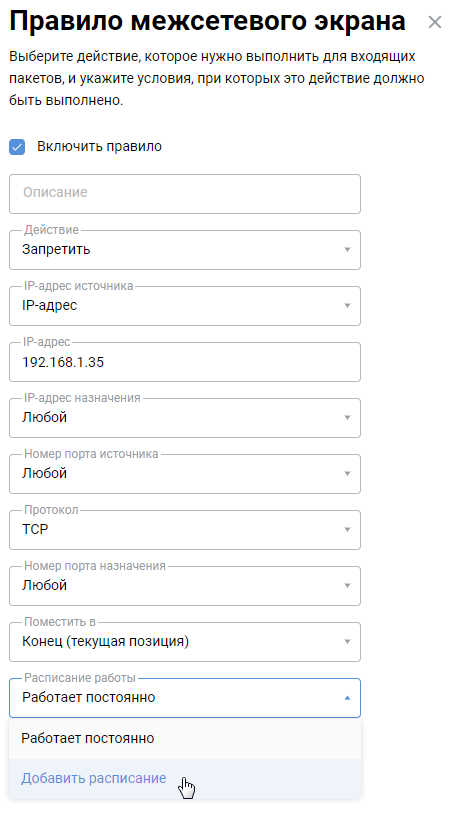Click the arrow icon of Номер порта источника
The width and height of the screenshot is (453, 818).
click(347, 474)
